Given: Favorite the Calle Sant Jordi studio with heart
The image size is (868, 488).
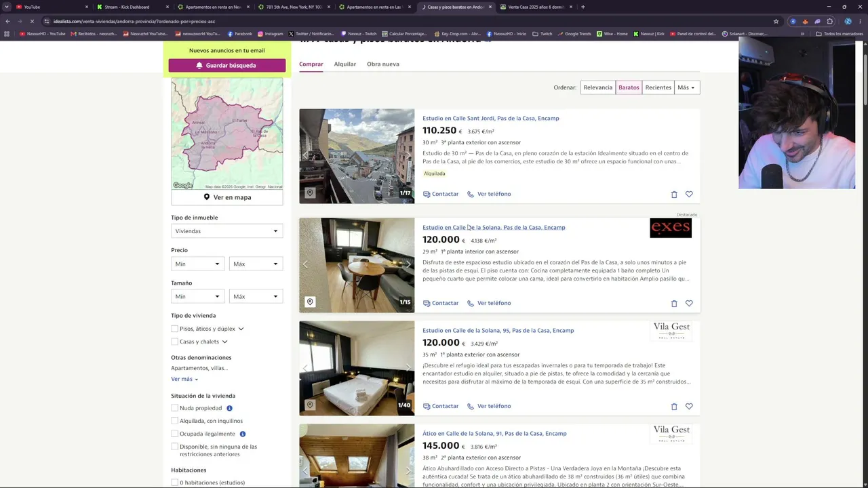Looking at the screenshot, I should (689, 195).
